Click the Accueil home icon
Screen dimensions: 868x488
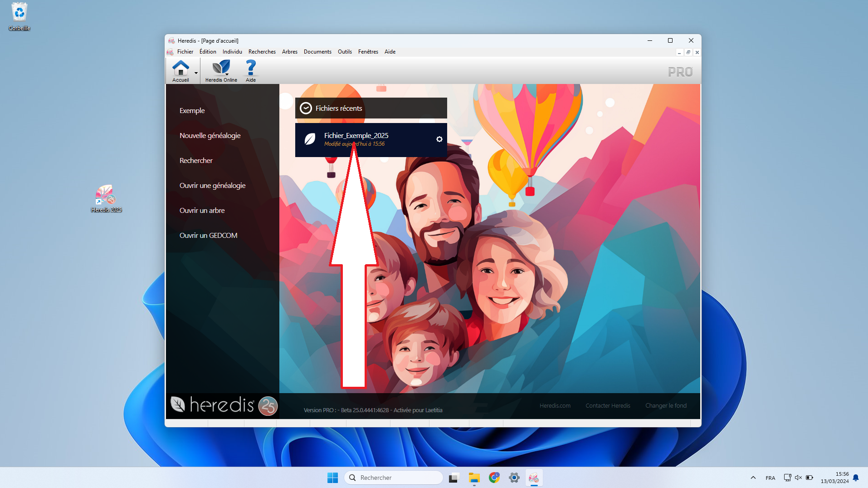(180, 69)
